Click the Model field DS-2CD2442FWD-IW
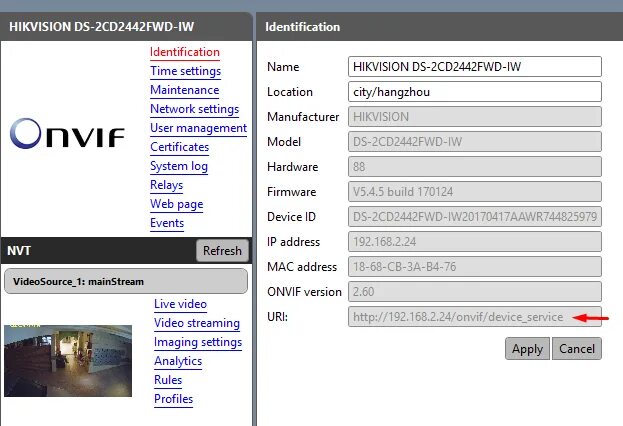Image resolution: width=623 pixels, height=426 pixels. [475, 142]
